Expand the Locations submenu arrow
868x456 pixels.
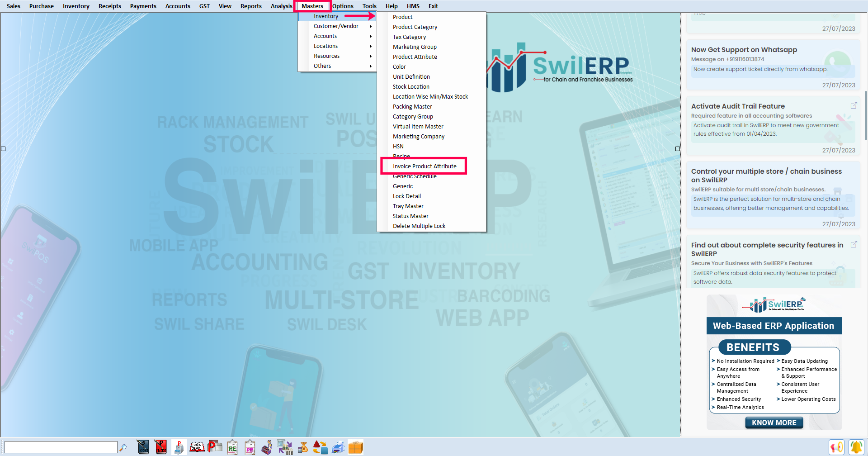point(370,46)
